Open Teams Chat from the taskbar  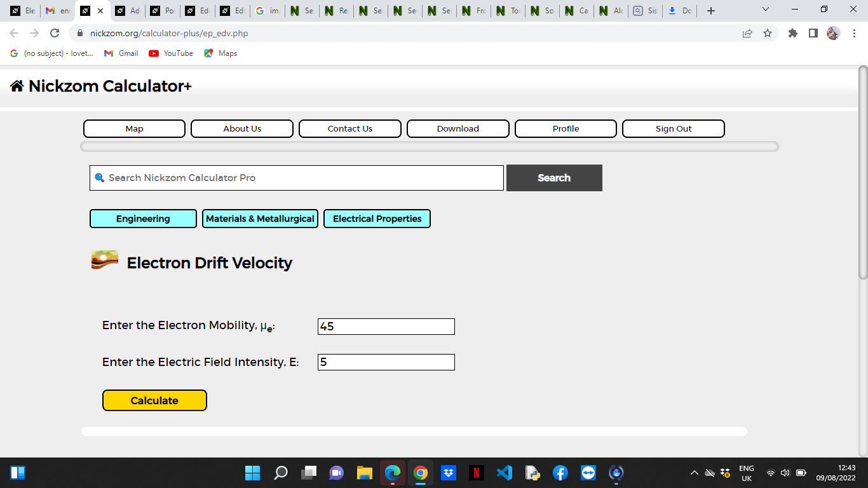(x=336, y=473)
